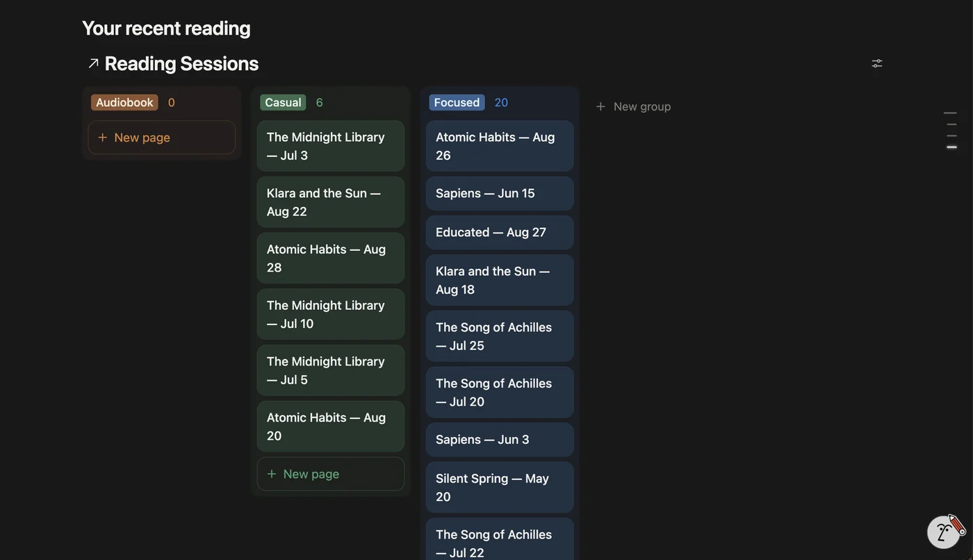This screenshot has width=973, height=560.
Task: Open Atomic Habits — Aug 20 card
Action: point(331,427)
